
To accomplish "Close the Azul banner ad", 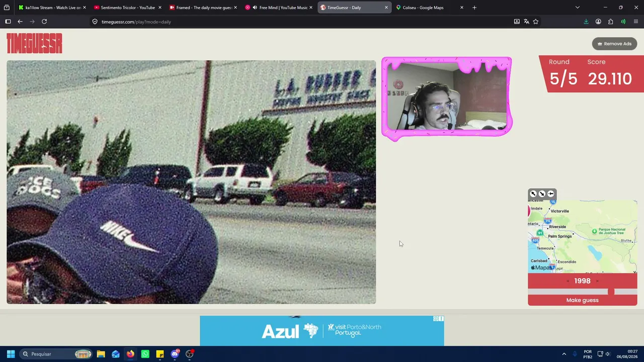I will (441, 319).
